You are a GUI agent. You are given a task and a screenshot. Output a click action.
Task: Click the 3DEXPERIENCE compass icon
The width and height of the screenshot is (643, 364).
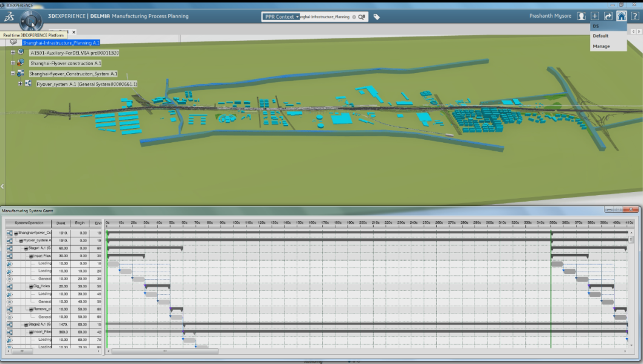(x=30, y=20)
